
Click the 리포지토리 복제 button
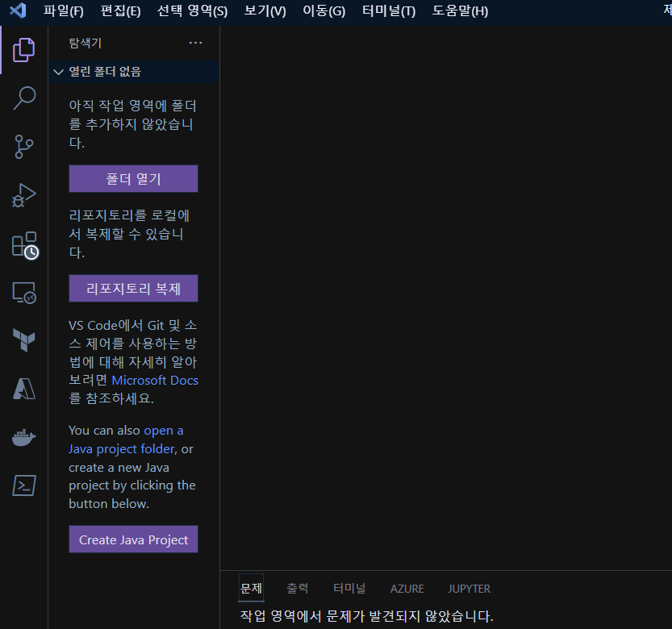pyautogui.click(x=133, y=289)
